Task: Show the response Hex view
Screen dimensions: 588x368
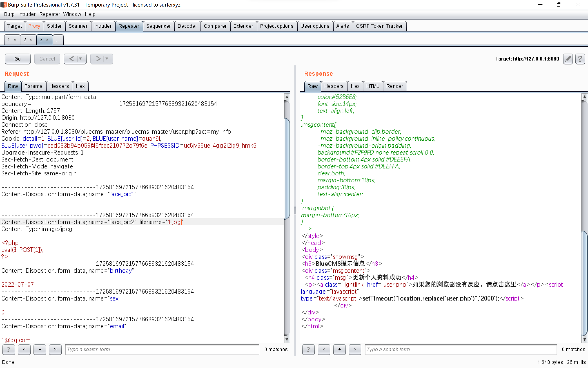Action: click(x=355, y=86)
